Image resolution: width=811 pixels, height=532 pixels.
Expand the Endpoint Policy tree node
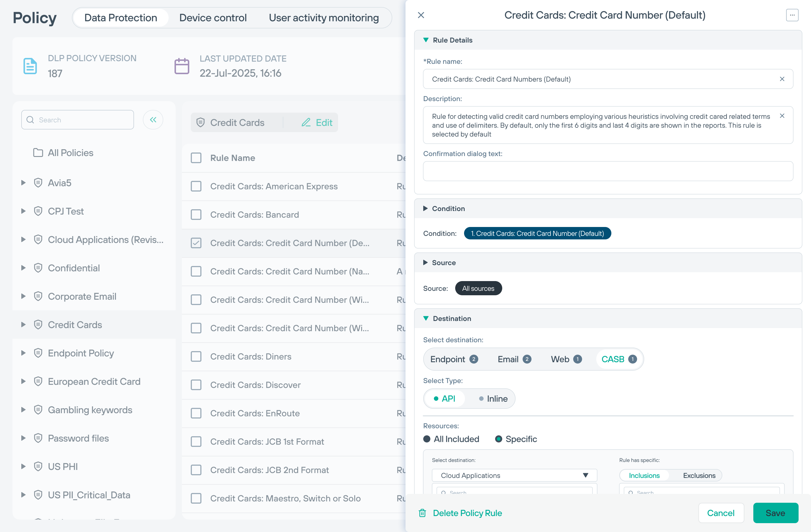click(x=23, y=353)
